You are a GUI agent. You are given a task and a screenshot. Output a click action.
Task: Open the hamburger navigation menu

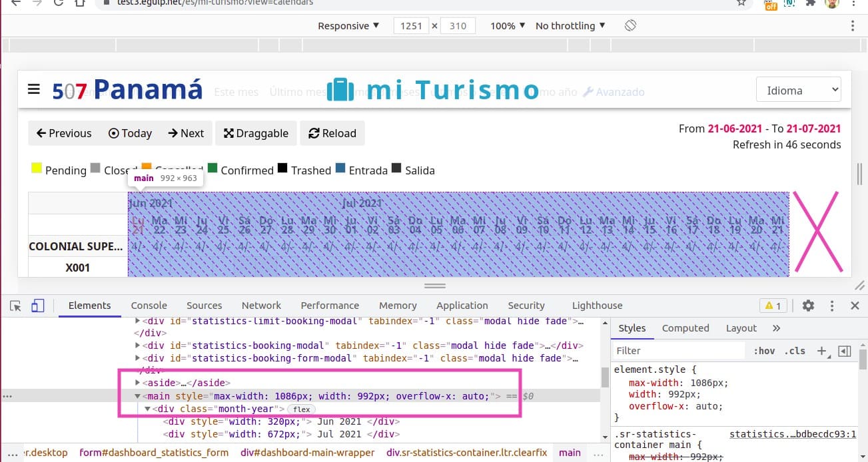pos(34,89)
